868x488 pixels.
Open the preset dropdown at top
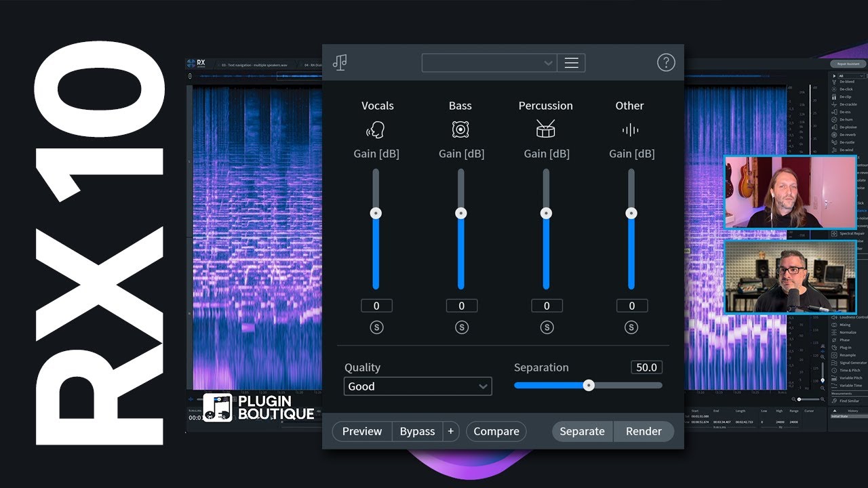pos(489,63)
